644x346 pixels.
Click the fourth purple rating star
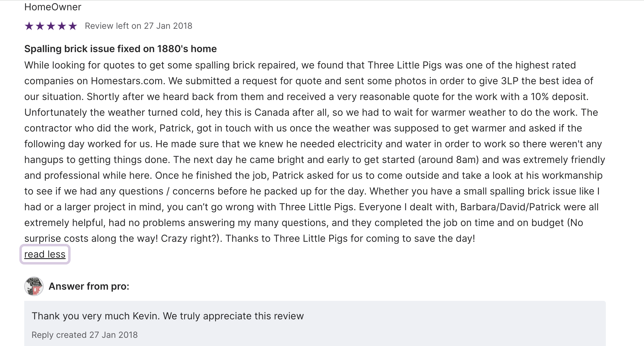click(x=62, y=26)
